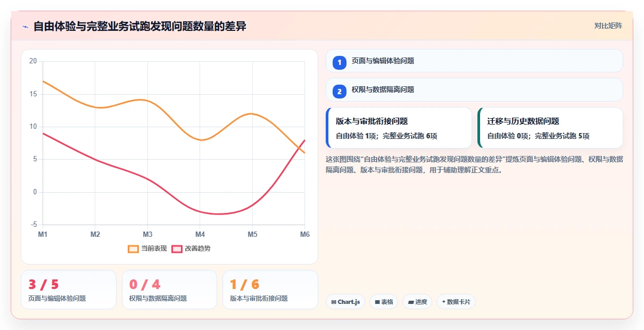Toggle the 改善趋势 legend swatch
This screenshot has height=330, width=644.
coord(177,249)
